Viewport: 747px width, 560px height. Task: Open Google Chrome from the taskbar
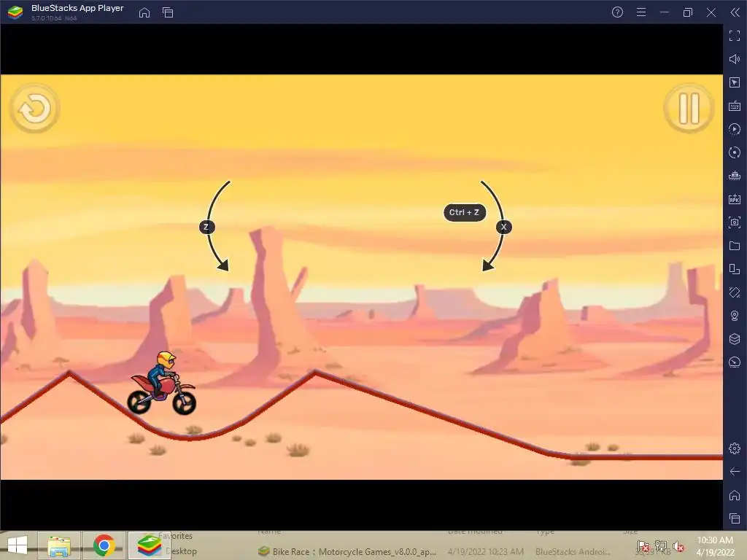[104, 545]
